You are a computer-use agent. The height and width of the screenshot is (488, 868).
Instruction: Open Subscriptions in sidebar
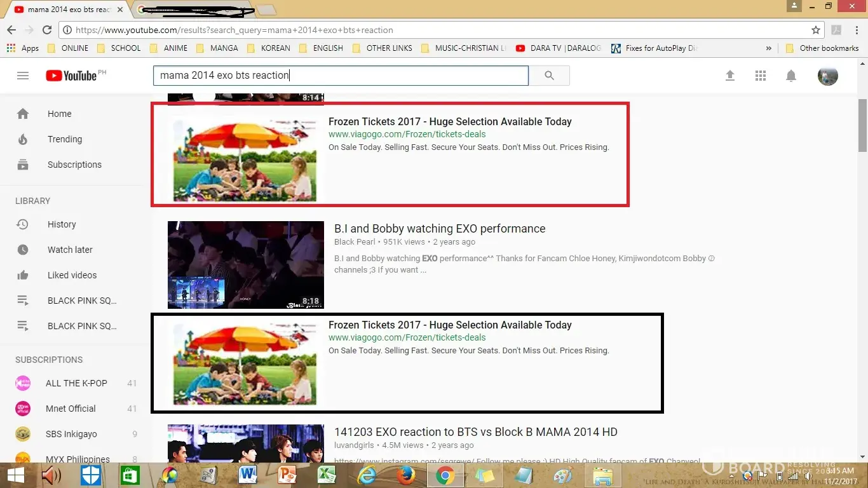tap(74, 165)
